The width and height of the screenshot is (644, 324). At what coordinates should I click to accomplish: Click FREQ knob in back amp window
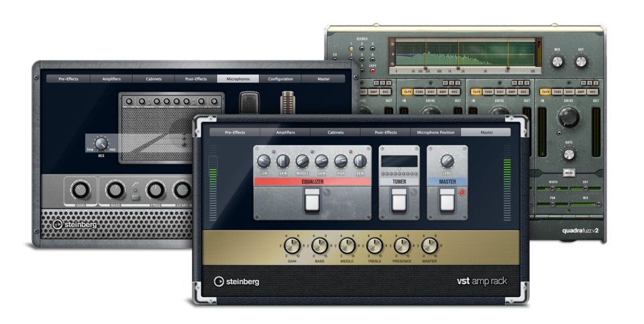155,190
